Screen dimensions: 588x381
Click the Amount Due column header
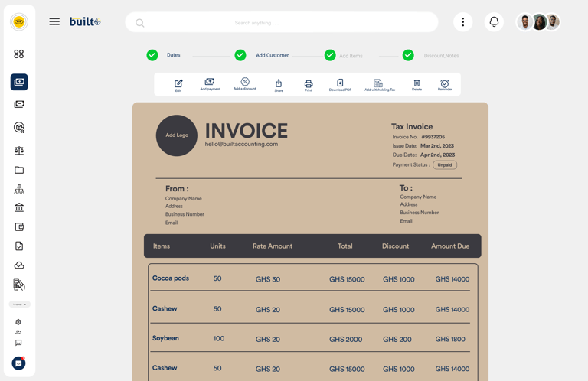(450, 246)
